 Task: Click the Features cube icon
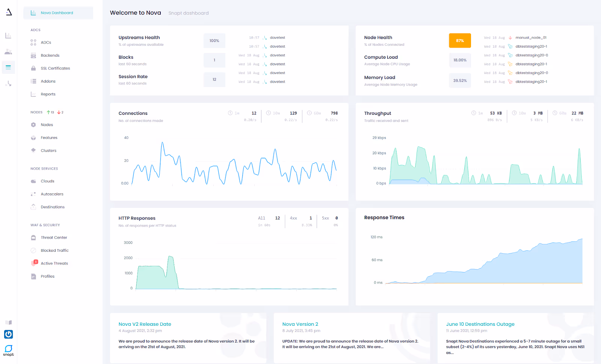tap(33, 138)
